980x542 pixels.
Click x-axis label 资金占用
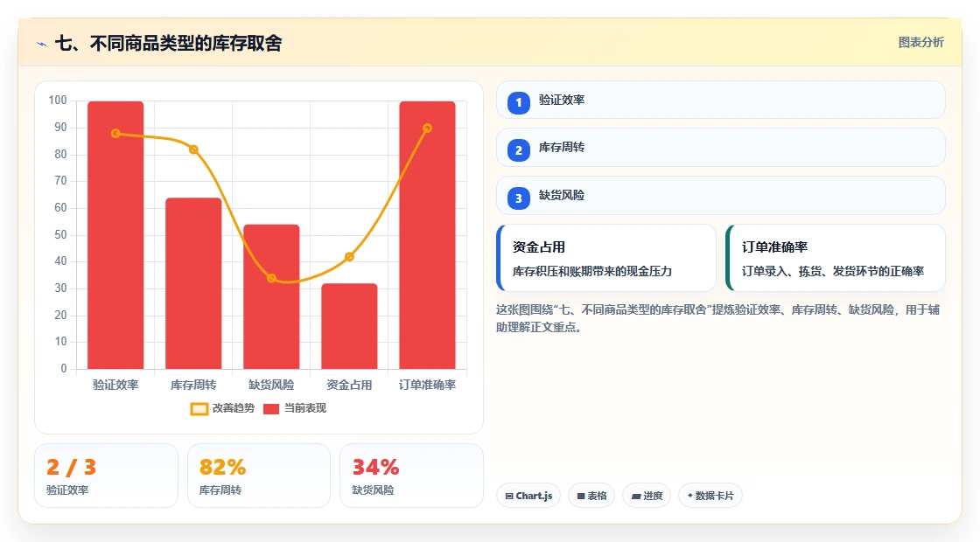point(349,385)
